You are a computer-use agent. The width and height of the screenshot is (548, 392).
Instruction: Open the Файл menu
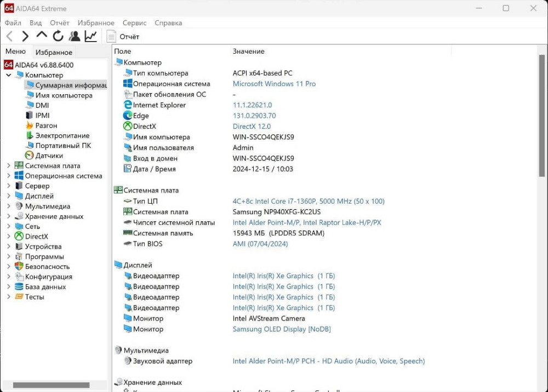pos(13,23)
